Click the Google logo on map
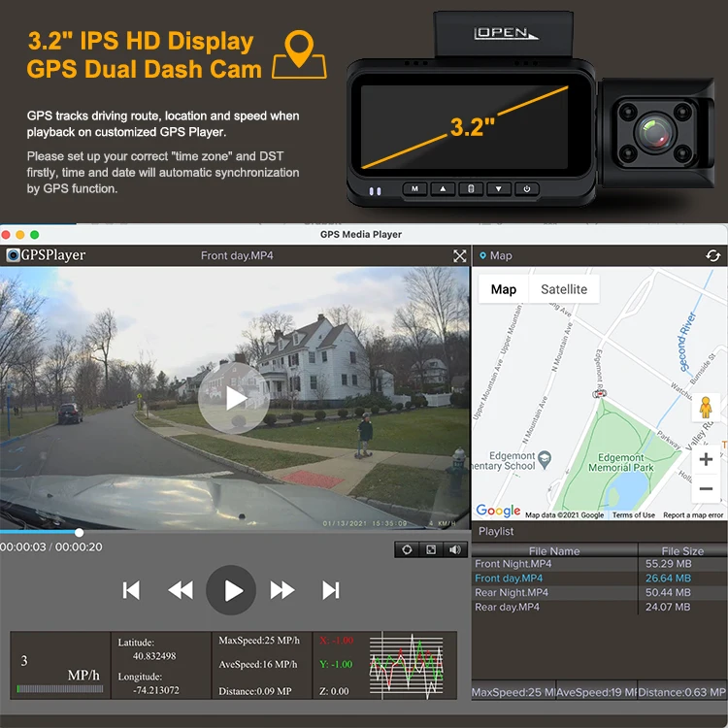Viewport: 728px width, 728px height. (x=498, y=511)
